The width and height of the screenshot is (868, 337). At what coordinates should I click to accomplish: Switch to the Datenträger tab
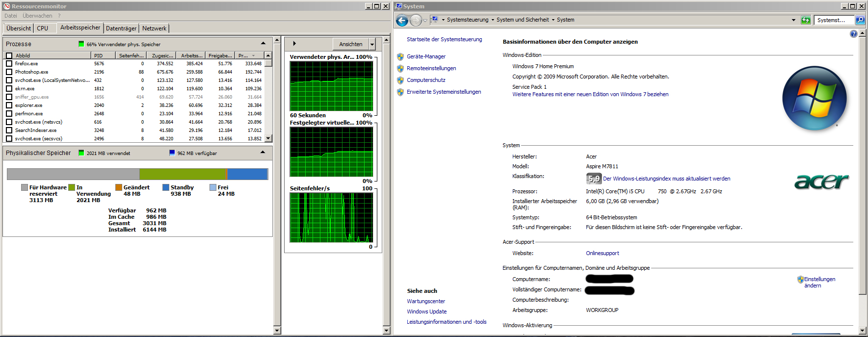pyautogui.click(x=121, y=28)
